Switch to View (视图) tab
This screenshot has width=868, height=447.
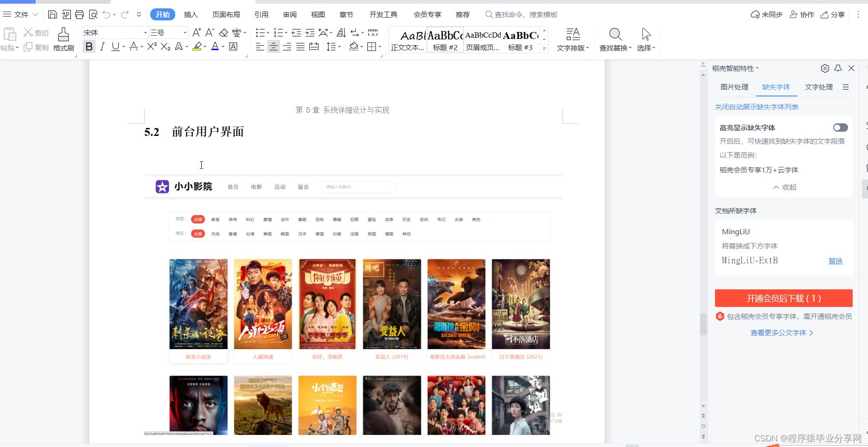pyautogui.click(x=318, y=15)
